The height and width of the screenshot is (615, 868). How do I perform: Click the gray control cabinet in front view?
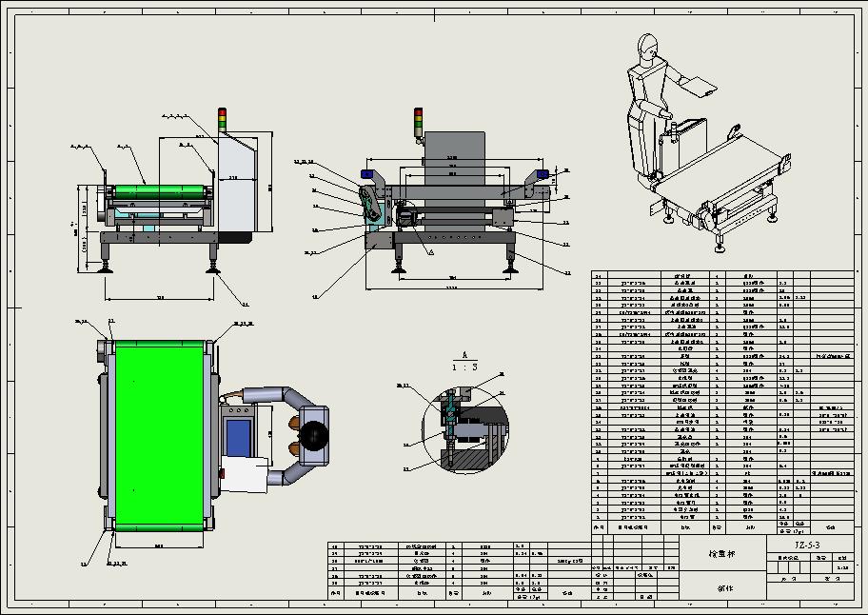click(x=455, y=159)
